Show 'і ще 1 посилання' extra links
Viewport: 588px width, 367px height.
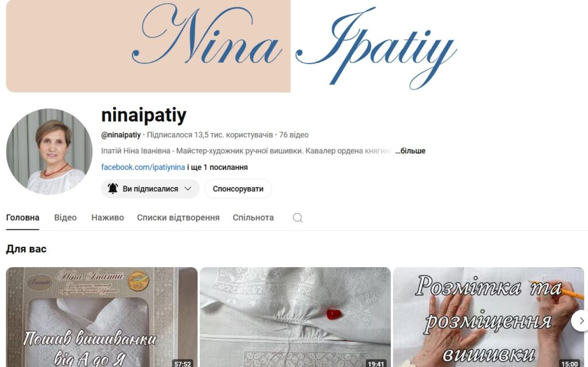(x=218, y=167)
